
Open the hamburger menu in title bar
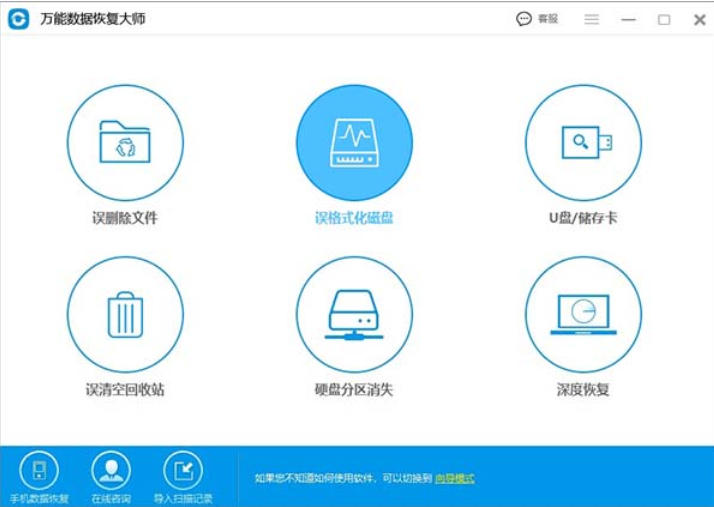point(592,19)
